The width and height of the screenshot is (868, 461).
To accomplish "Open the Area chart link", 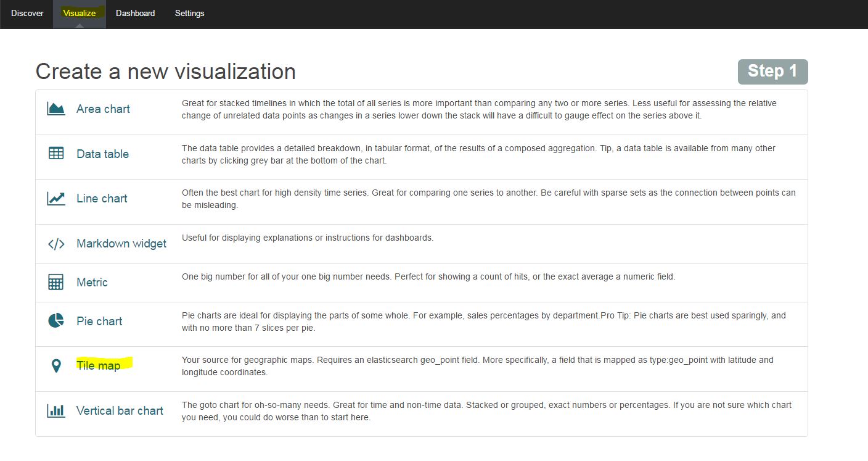I will click(103, 109).
